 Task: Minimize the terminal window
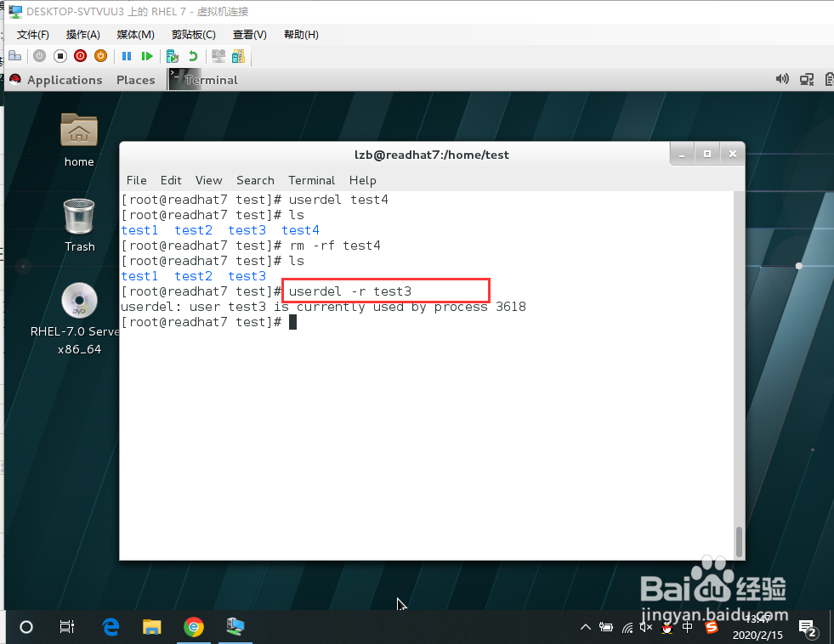click(682, 154)
